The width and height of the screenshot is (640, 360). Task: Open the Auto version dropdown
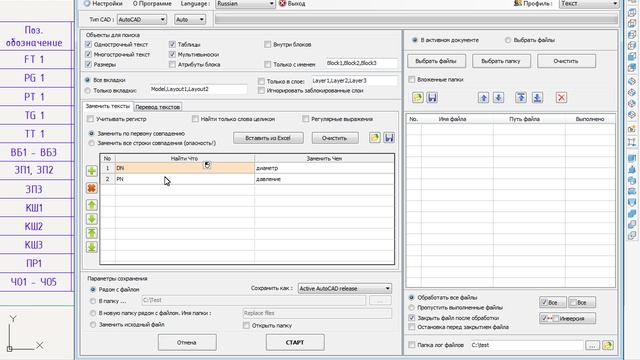pyautogui.click(x=190, y=19)
